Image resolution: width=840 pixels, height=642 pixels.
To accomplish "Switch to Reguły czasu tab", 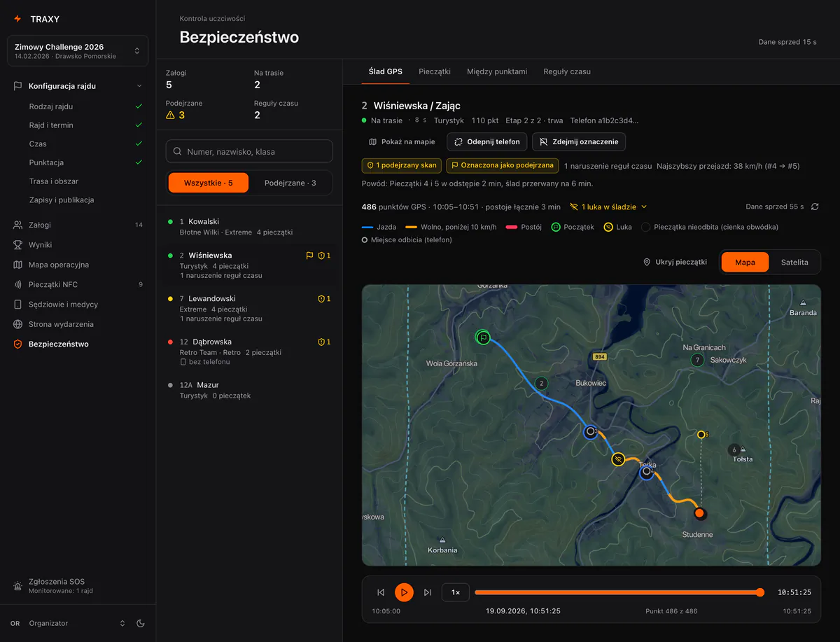I will click(567, 71).
